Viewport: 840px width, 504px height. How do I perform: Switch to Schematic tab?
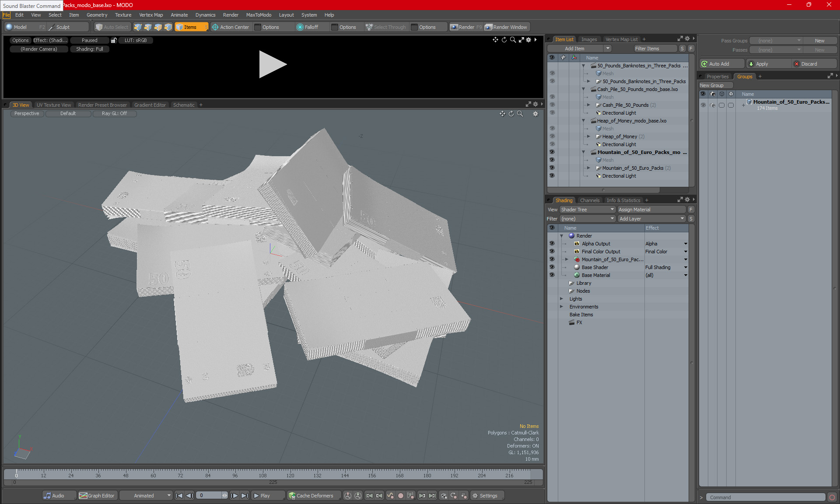tap(184, 105)
